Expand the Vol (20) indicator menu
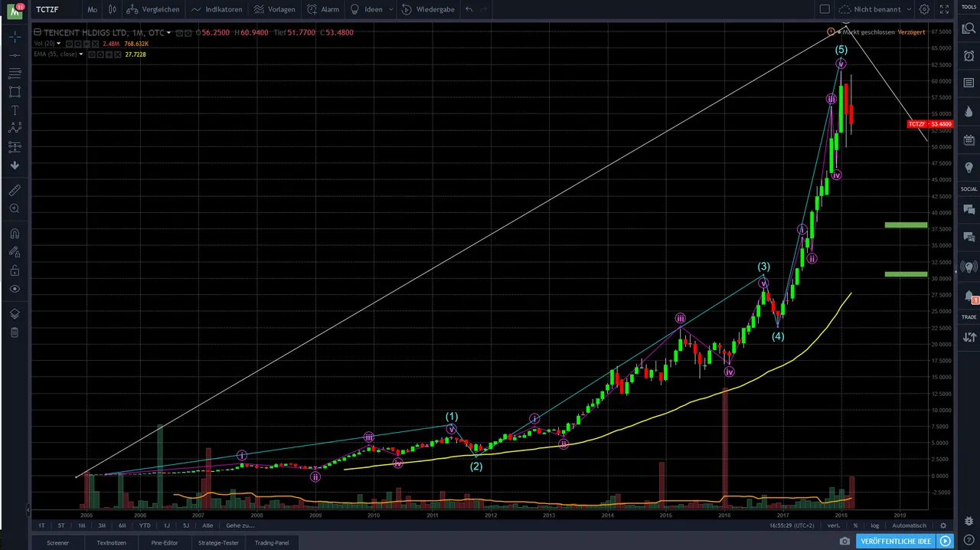This screenshot has width=980, height=550. point(58,44)
